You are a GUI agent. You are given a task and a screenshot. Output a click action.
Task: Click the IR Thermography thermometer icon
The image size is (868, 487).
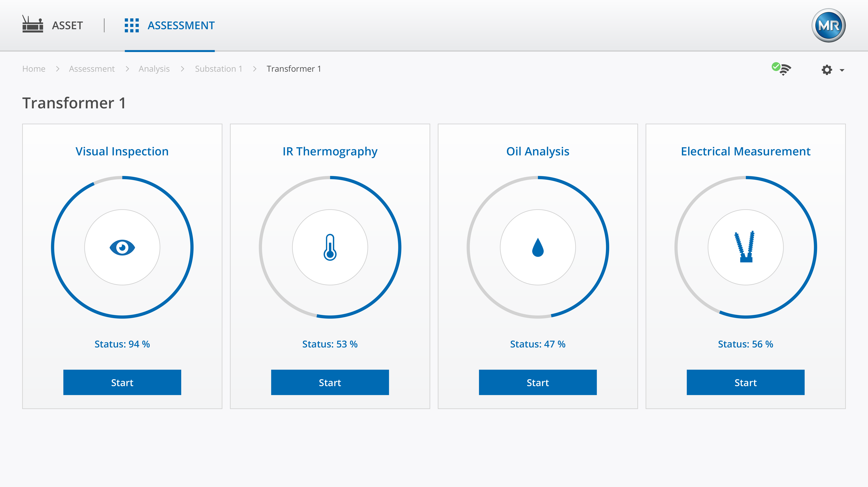[x=330, y=248]
